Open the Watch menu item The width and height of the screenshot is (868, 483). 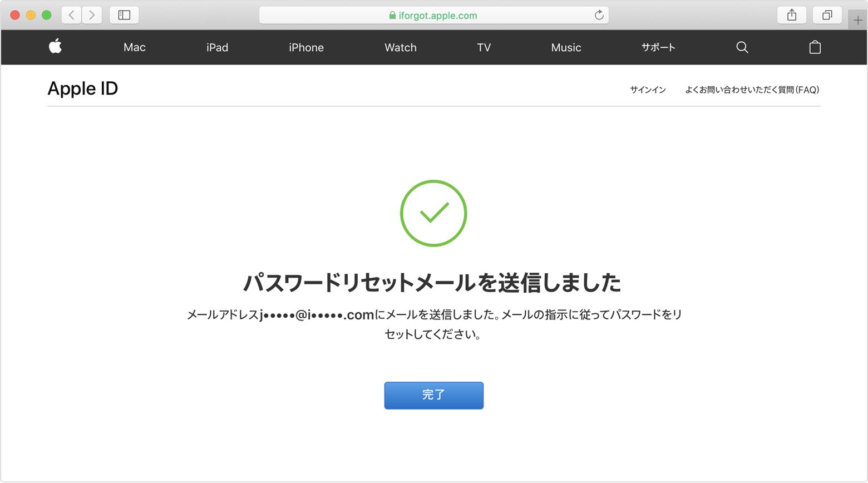[401, 47]
